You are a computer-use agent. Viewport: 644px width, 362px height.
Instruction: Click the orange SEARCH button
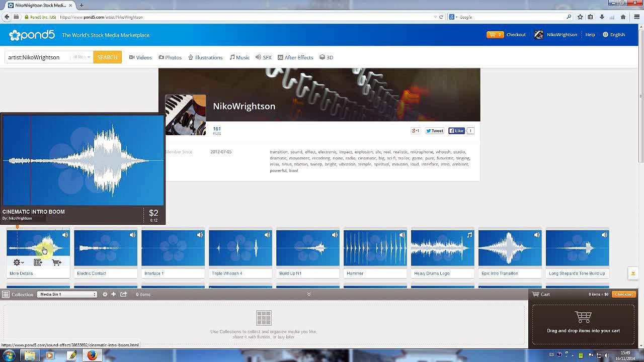coord(107,57)
